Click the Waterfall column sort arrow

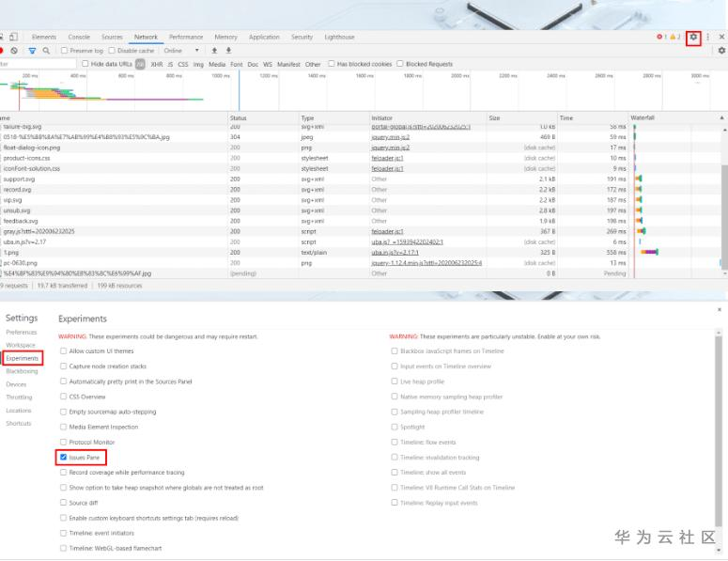tap(721, 118)
